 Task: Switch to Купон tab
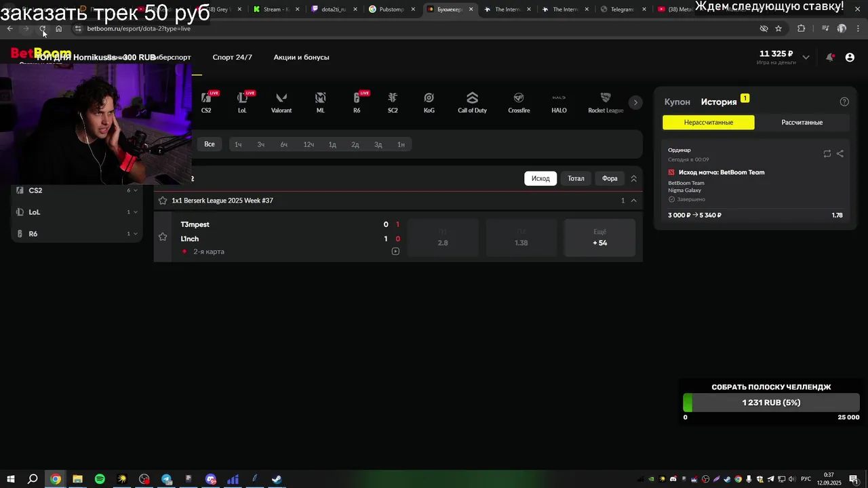(677, 102)
